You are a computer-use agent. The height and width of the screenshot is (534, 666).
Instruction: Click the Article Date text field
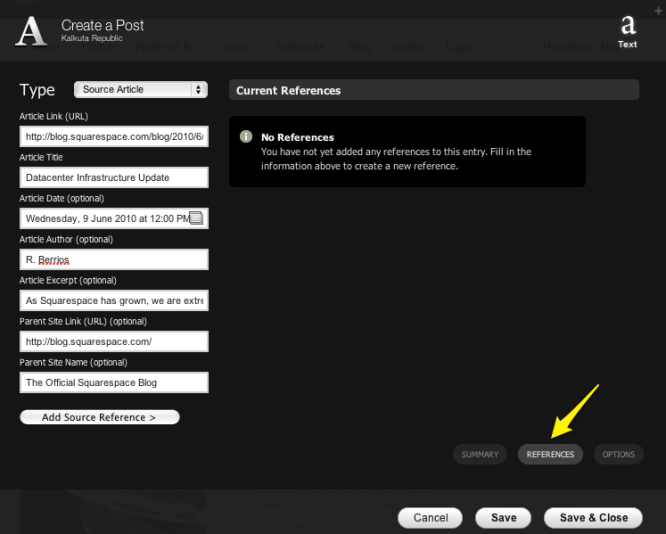click(105, 218)
